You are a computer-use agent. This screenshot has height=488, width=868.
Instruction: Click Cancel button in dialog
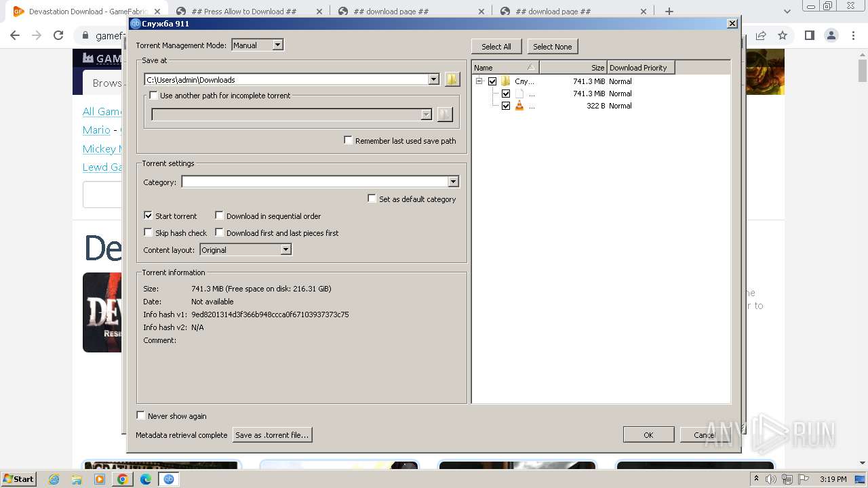click(x=704, y=434)
